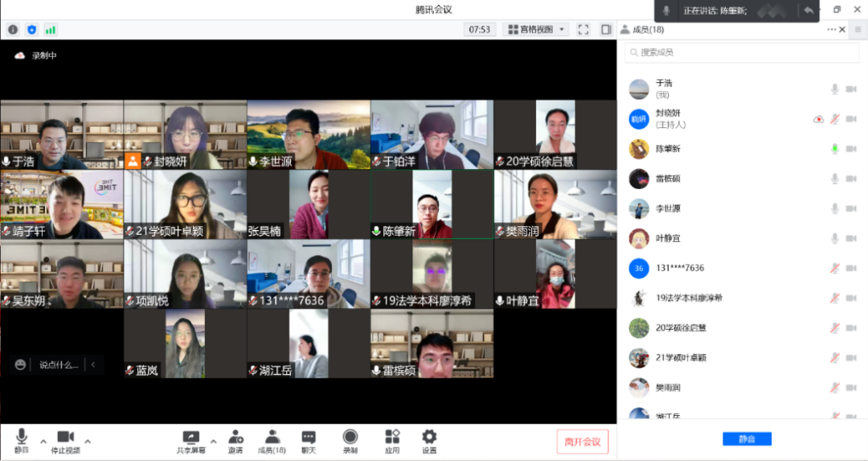Toggle the member side panel icon
868x461 pixels.
tap(606, 30)
